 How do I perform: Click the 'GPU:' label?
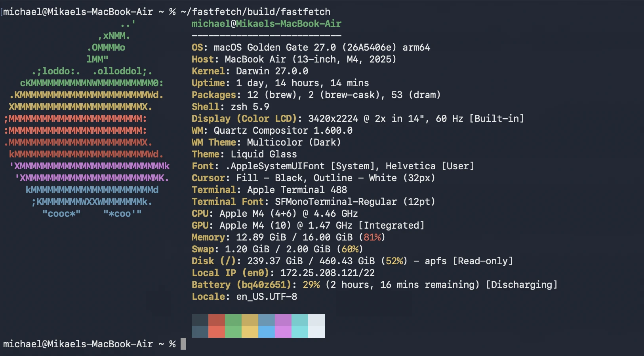[x=202, y=225]
